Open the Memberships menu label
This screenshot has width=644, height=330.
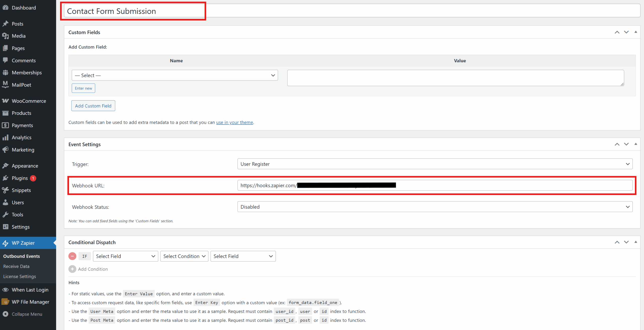pos(27,72)
